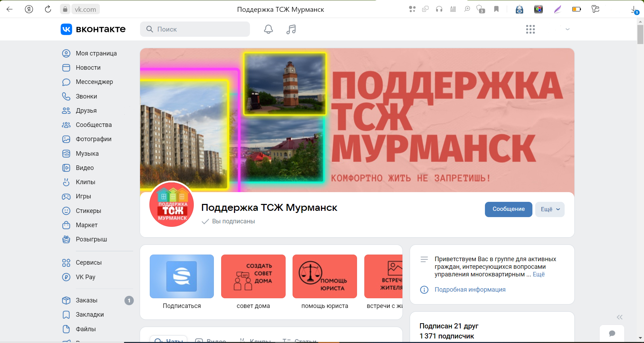
Task: Select the Стикеры icon in the sidebar
Action: click(66, 211)
